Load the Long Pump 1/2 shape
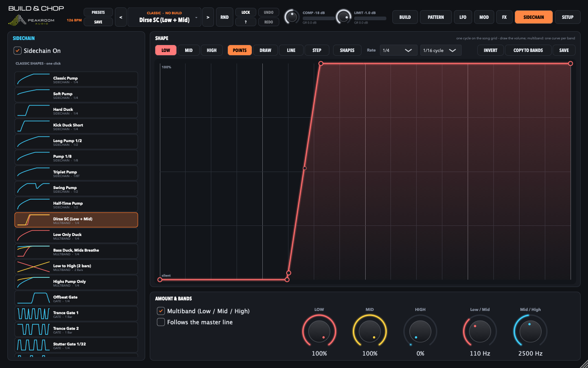This screenshot has width=588, height=368. (x=76, y=142)
